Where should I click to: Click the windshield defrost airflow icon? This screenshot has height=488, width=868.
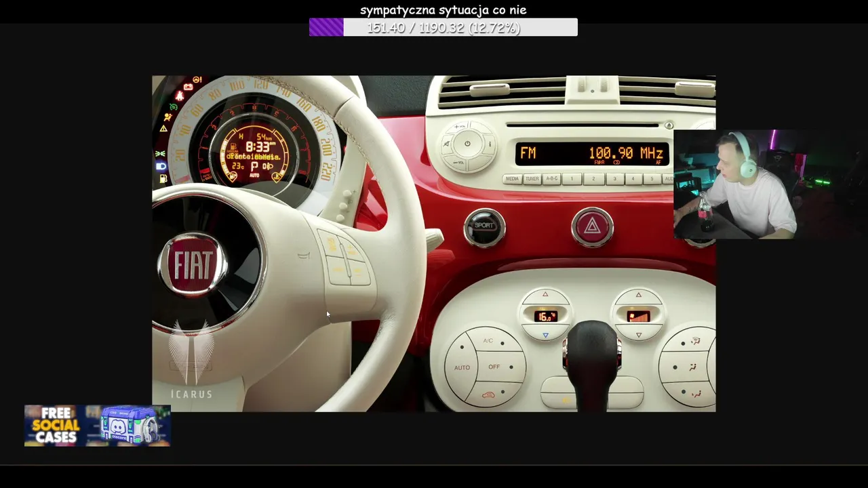[x=696, y=342]
